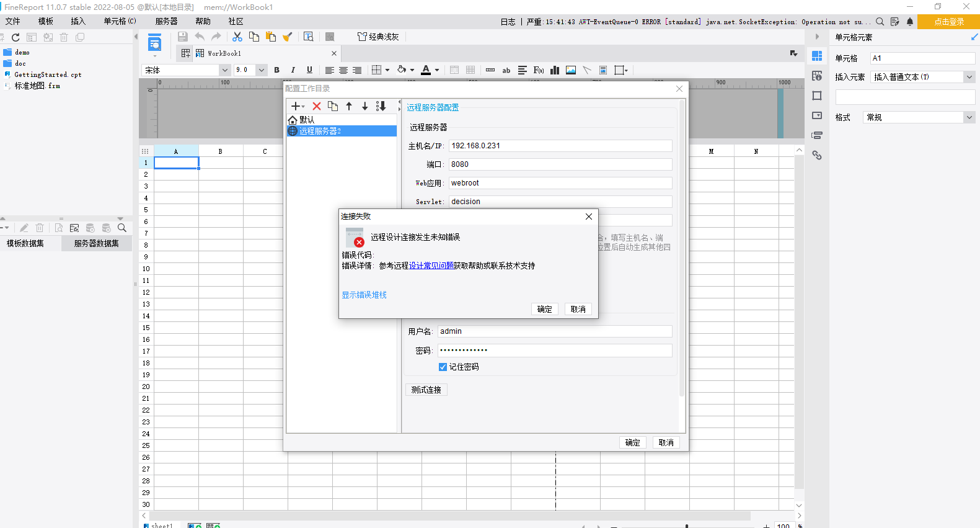Open the 文件 menu

point(13,21)
